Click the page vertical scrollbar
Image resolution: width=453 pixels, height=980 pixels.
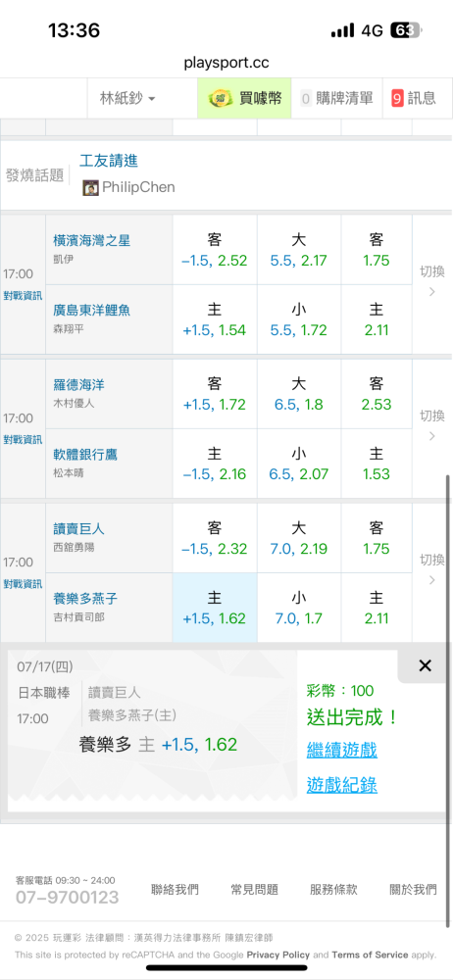447,700
